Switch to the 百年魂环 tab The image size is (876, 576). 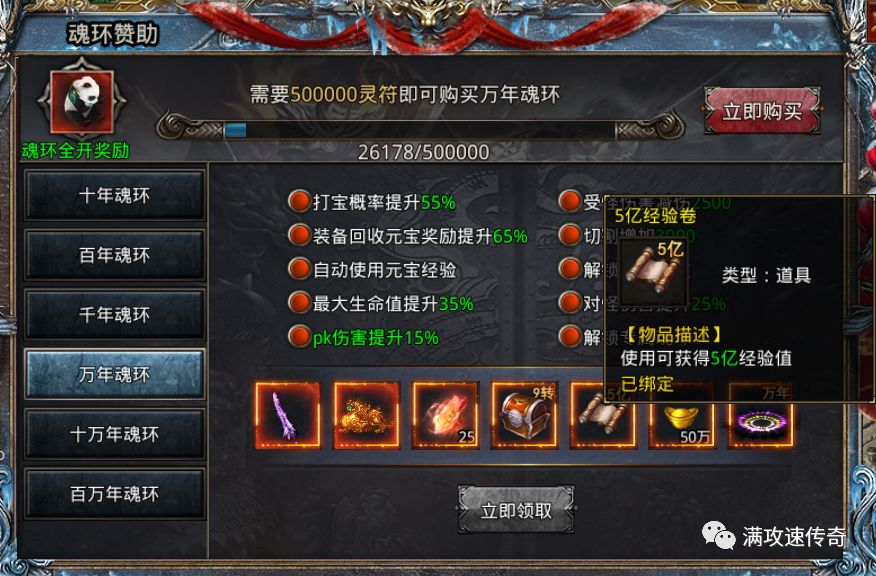tap(115, 255)
